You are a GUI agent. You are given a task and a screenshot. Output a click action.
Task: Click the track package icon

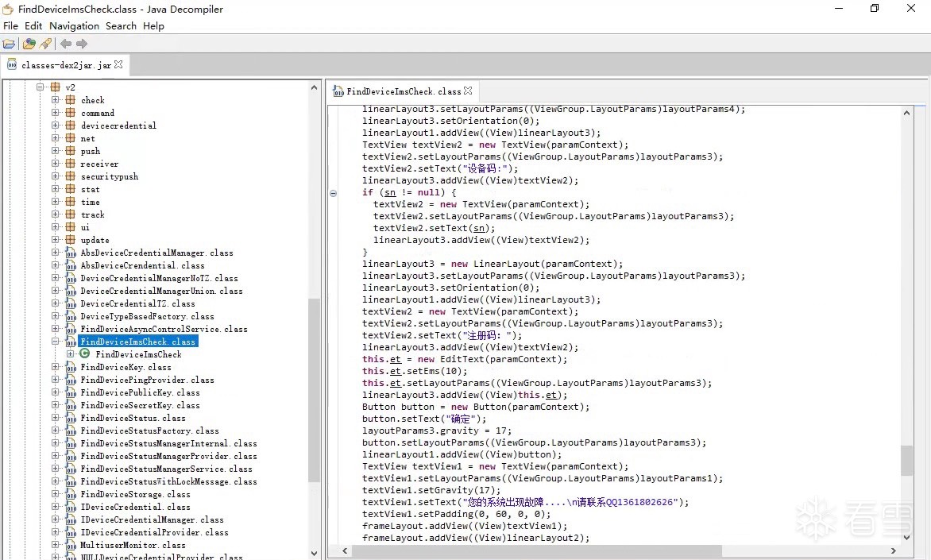click(x=70, y=214)
